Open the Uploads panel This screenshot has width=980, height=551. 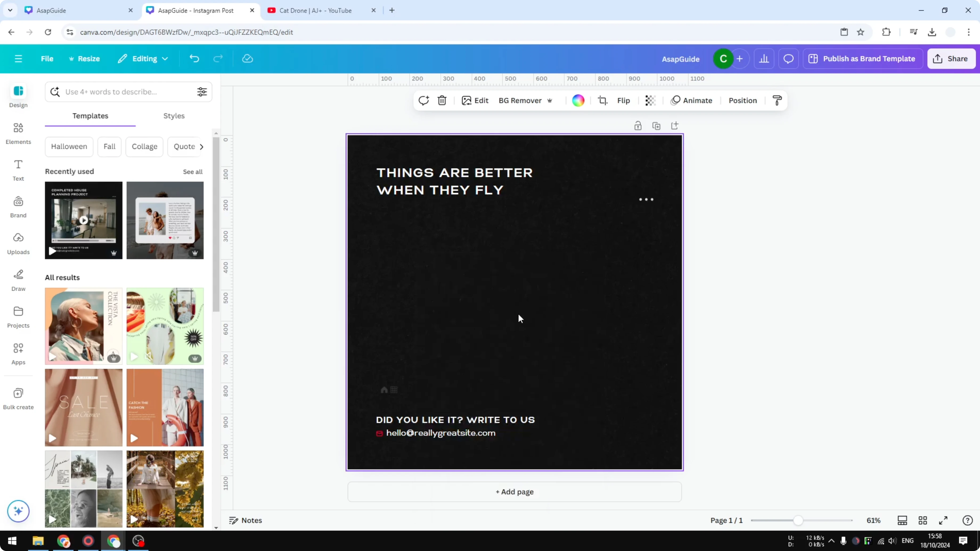(x=18, y=243)
